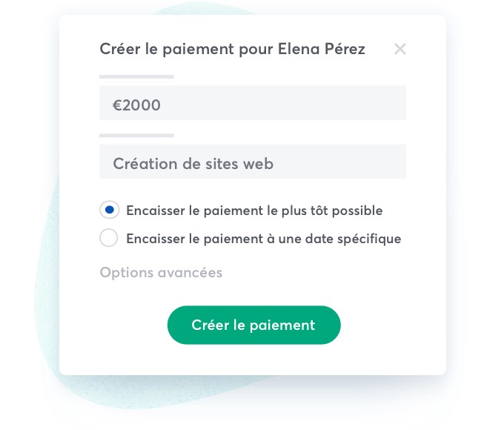Click the gray label bar above the description field
The width and height of the screenshot is (504, 430).
[x=136, y=135]
